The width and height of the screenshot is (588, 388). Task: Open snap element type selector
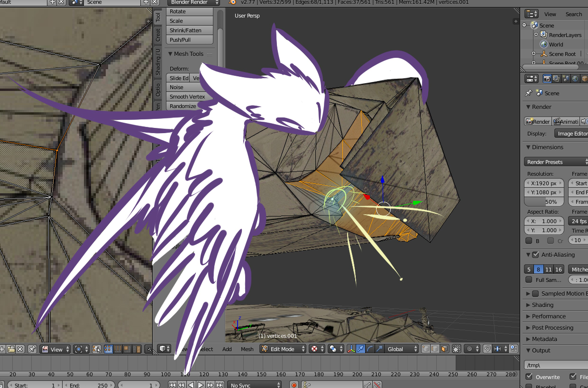click(500, 349)
